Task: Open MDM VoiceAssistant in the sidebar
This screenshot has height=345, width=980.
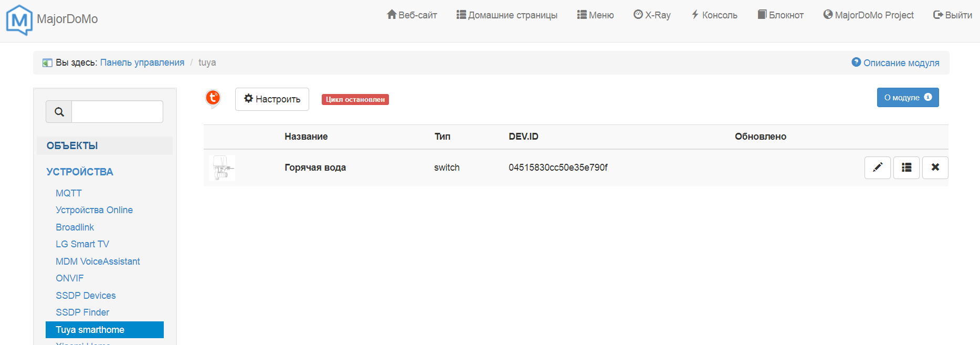Action: (x=98, y=262)
